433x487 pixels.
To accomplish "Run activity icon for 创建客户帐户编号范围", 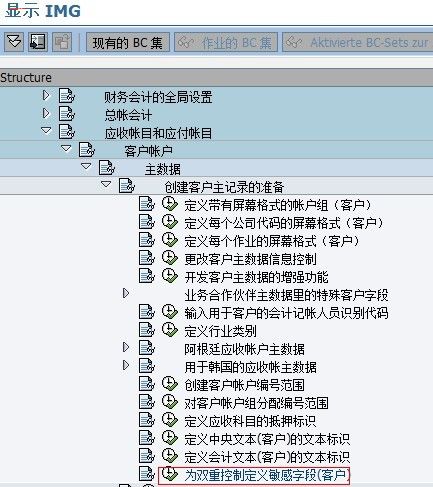I will (170, 384).
